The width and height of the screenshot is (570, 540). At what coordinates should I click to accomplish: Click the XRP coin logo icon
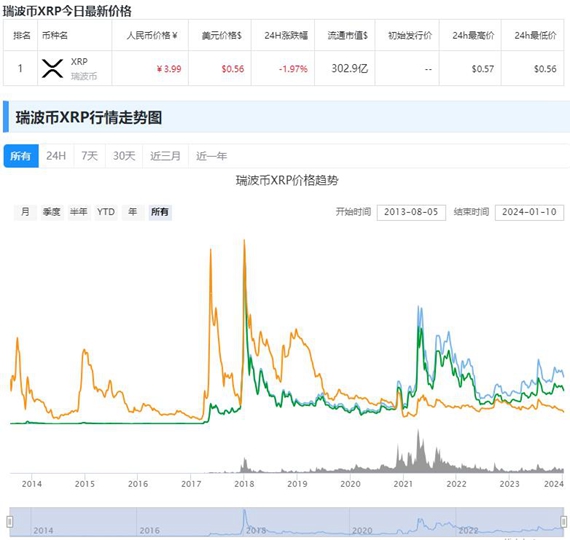tap(52, 68)
